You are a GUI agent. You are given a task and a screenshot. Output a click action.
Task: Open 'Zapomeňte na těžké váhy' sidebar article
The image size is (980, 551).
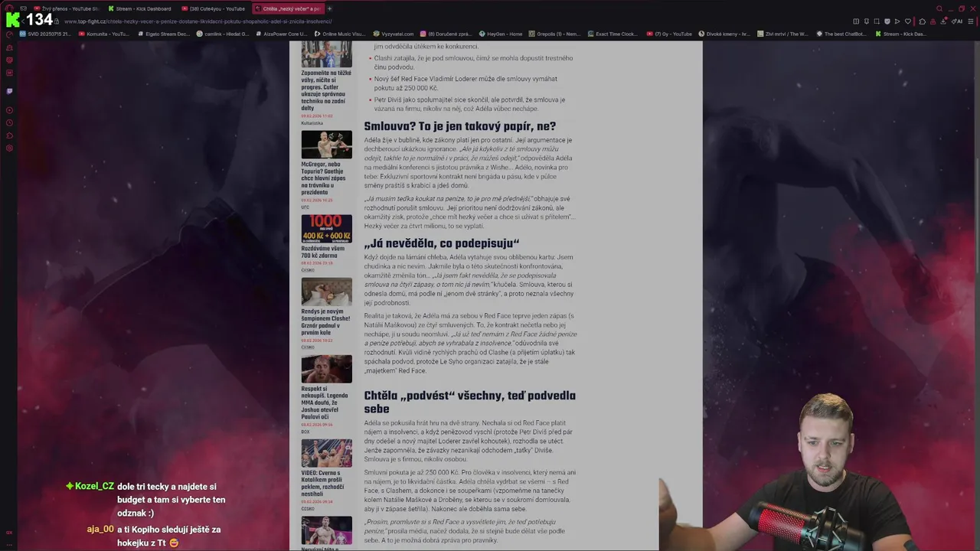click(x=326, y=90)
